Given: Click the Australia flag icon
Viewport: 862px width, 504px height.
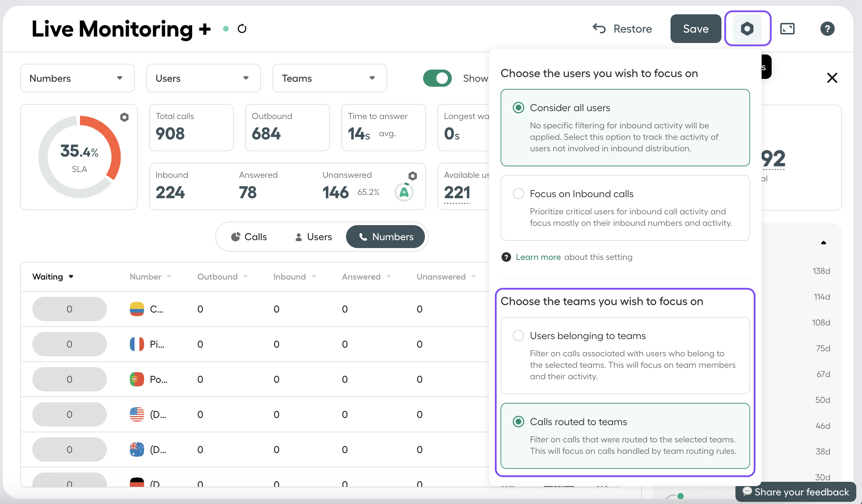Looking at the screenshot, I should [137, 450].
